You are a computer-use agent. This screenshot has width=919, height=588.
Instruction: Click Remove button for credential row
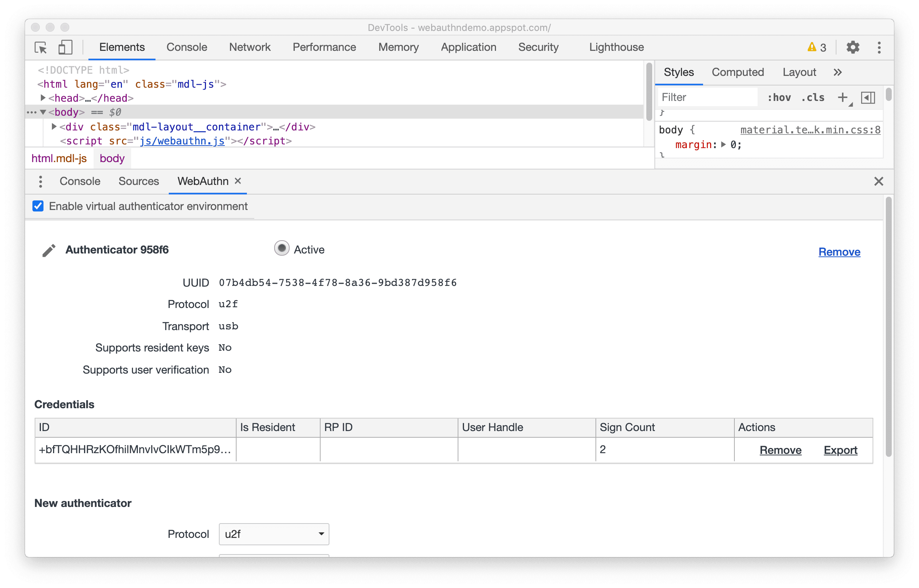click(x=780, y=449)
